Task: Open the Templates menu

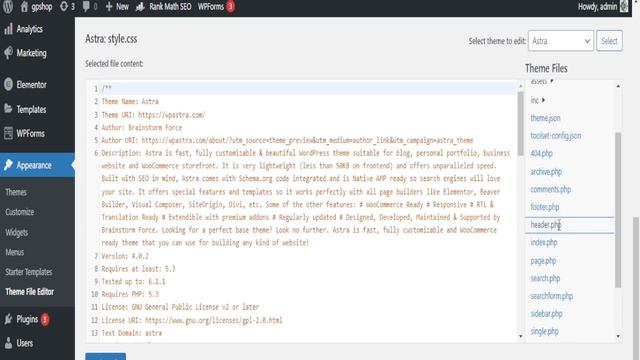Action: 31,109
